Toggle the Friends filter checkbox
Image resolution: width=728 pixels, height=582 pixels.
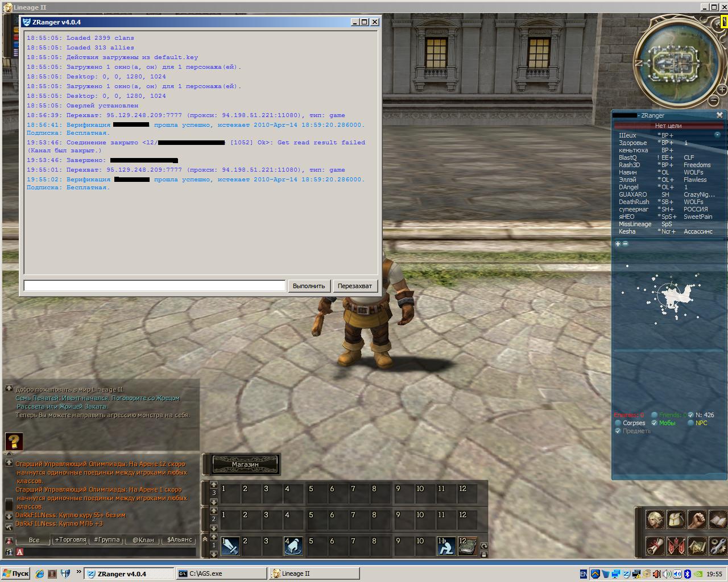[655, 415]
